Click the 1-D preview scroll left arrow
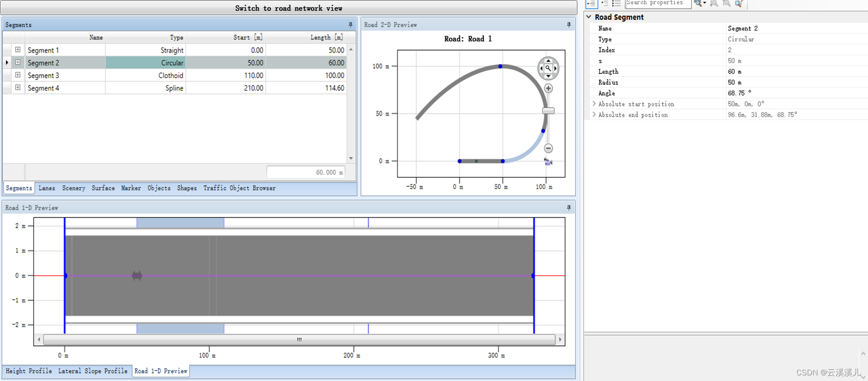This screenshot has height=381, width=868. pos(39,339)
